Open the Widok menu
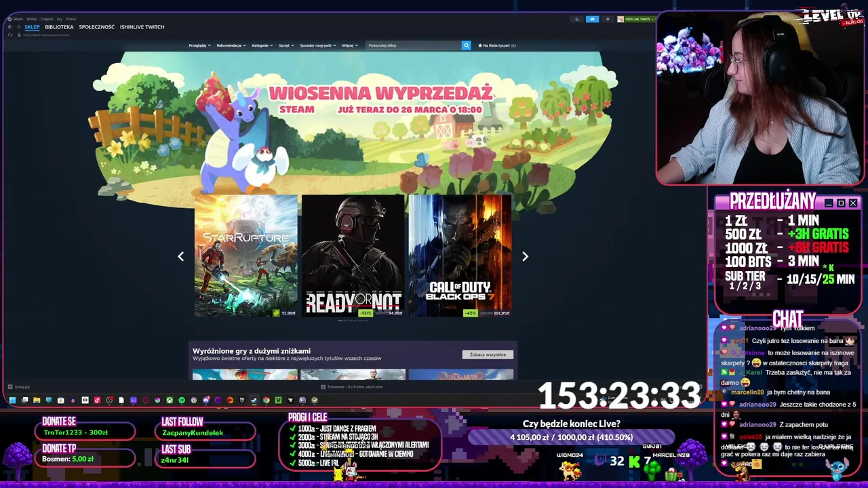This screenshot has width=868, height=488. coord(32,19)
